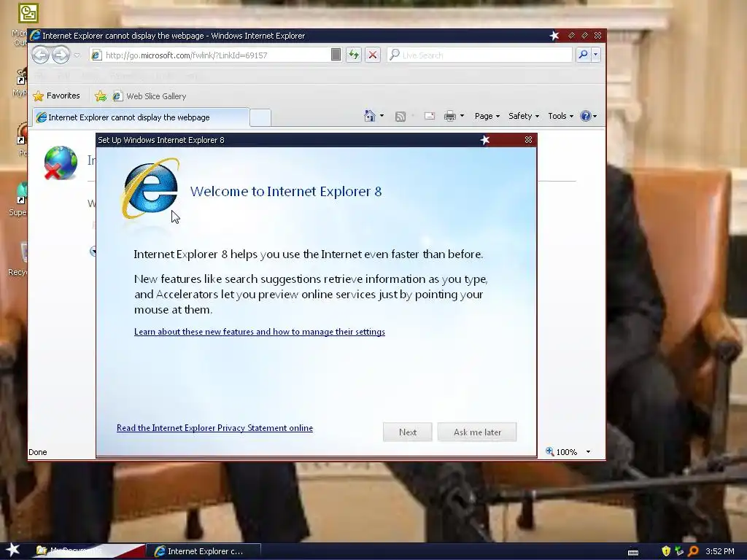
Task: Expand the Help dropdown arrow
Action: [595, 116]
